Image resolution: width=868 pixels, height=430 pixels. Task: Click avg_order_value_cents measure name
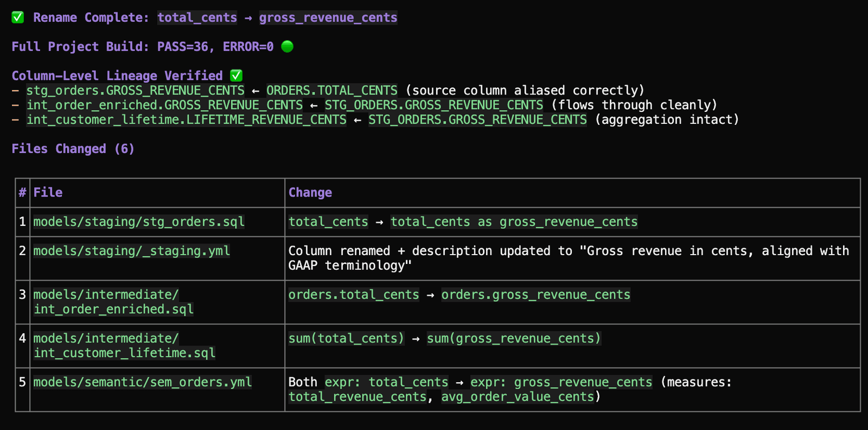(518, 397)
